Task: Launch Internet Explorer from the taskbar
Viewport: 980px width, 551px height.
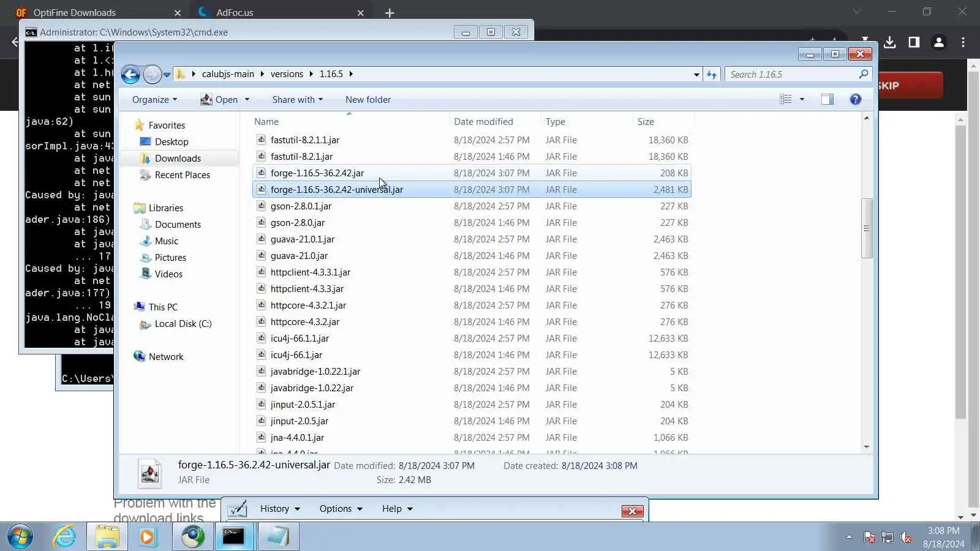Action: coord(64,537)
